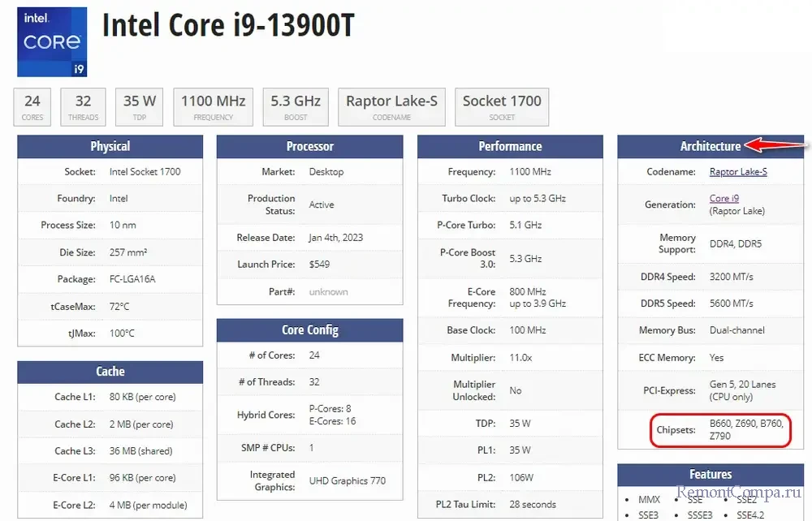Click the Raptor Lake-S Codename badge

point(391,107)
